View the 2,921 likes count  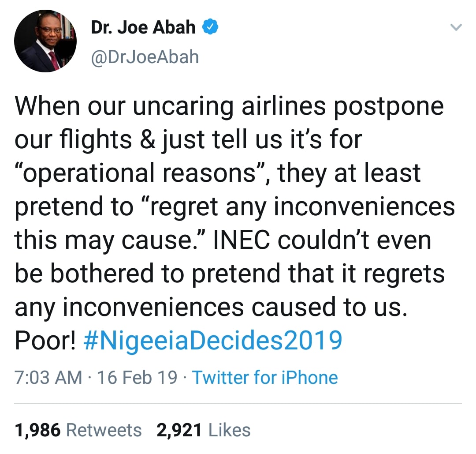(180, 430)
